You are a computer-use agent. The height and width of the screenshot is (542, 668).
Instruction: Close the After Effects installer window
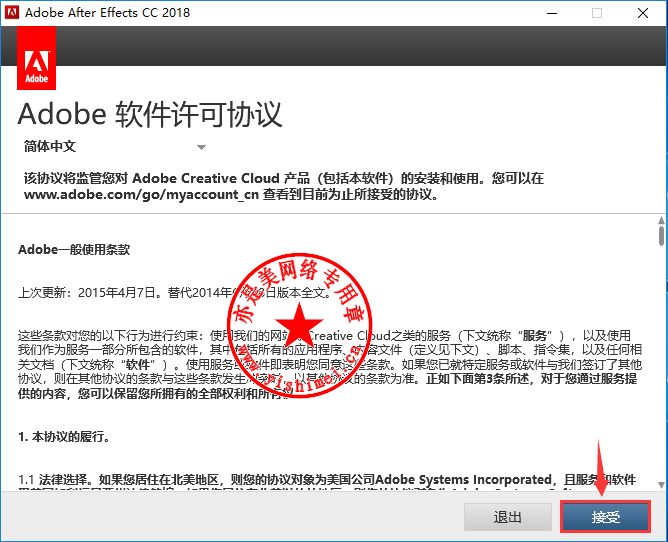[642, 13]
